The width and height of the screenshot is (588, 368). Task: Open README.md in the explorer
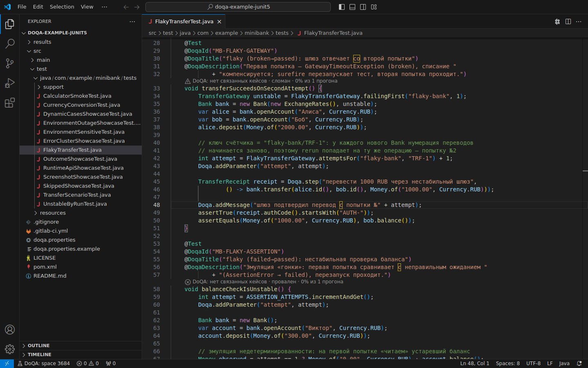80,276
